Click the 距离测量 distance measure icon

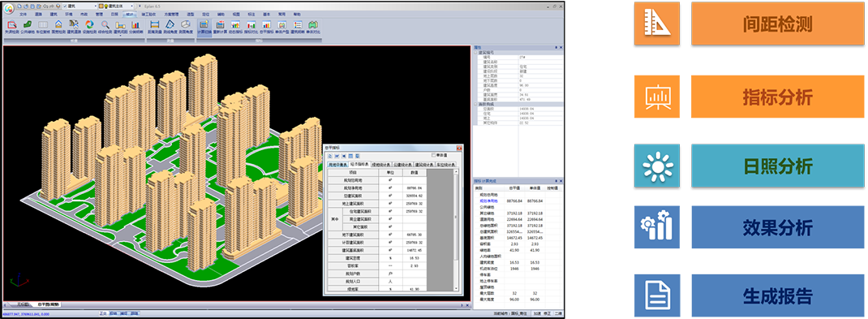tap(154, 25)
